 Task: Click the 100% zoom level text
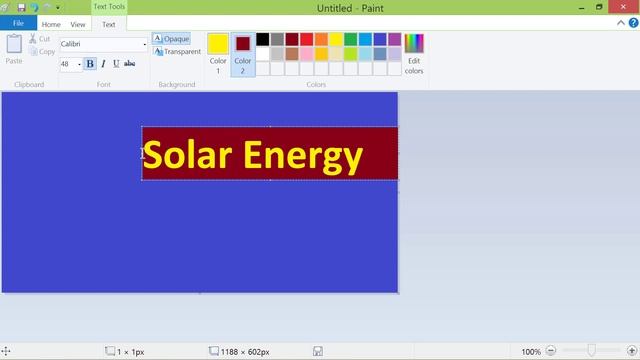click(x=531, y=351)
